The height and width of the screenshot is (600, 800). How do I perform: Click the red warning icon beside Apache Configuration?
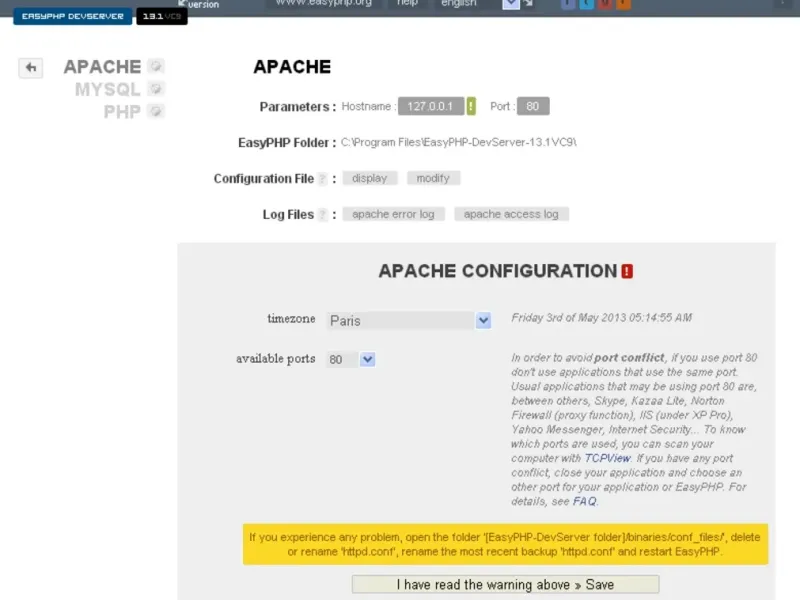(627, 271)
